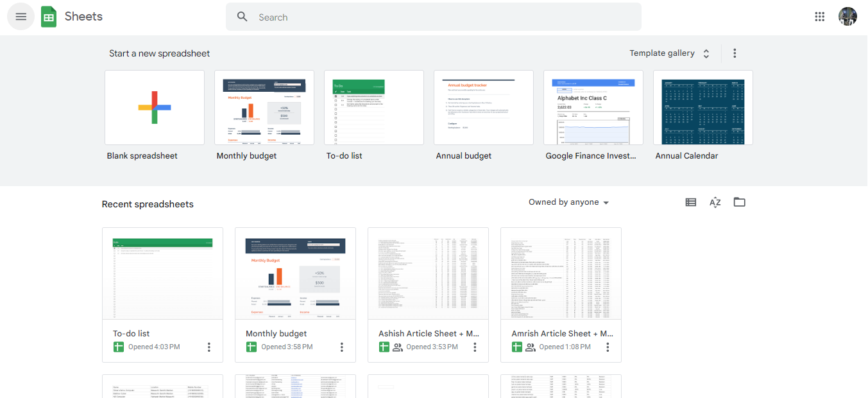This screenshot has height=398, width=868.
Task: Open recent Monthly budget spreadsheet thumbnail
Action: 296,273
